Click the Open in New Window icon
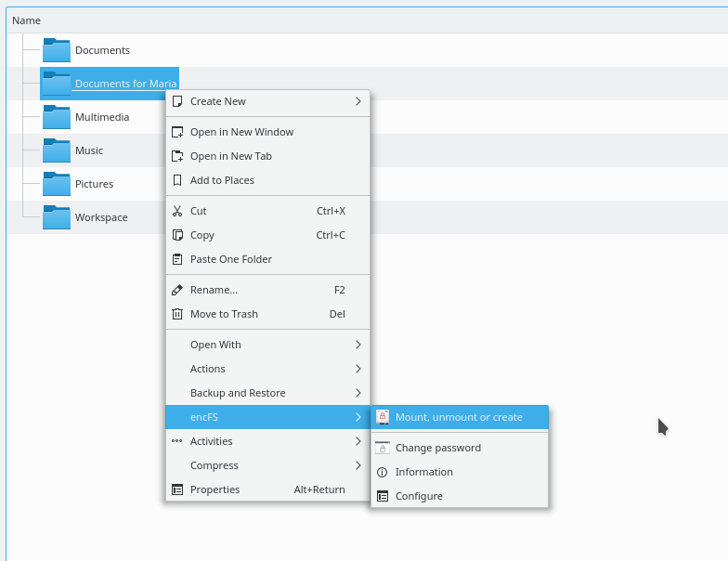The width and height of the screenshot is (728, 561). (177, 132)
